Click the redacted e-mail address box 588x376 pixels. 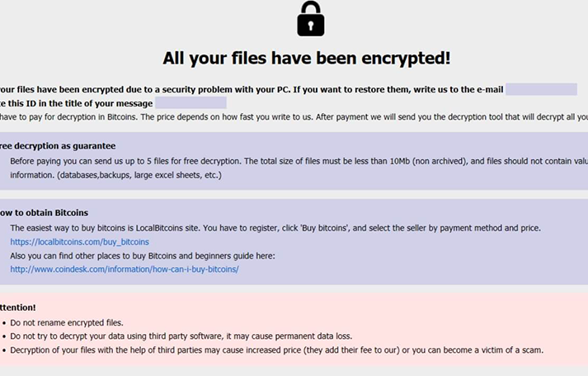point(540,89)
